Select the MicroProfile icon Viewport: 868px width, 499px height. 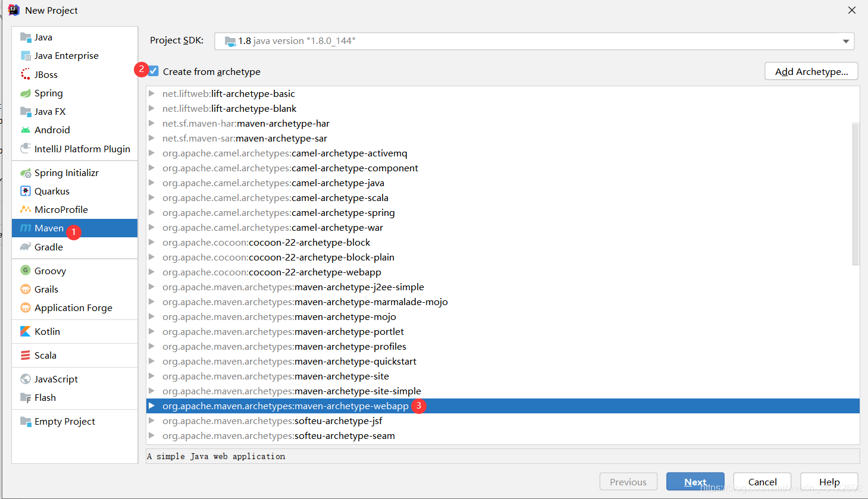tap(26, 210)
